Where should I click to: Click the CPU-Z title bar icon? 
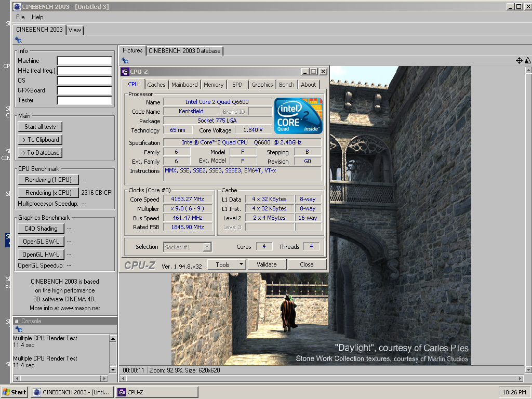click(x=125, y=72)
